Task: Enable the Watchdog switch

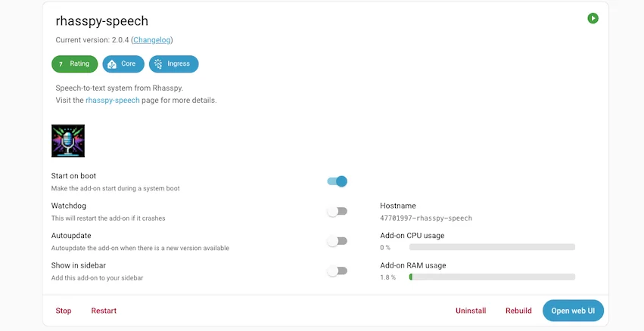Action: 338,212
